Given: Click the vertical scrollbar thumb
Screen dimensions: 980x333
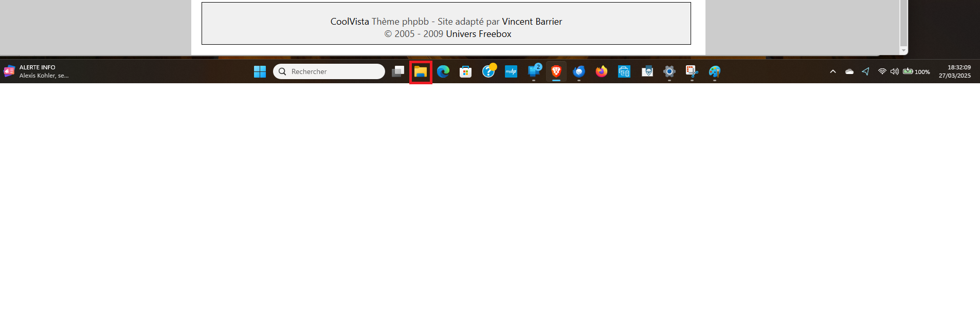Looking at the screenshot, I should [x=904, y=23].
